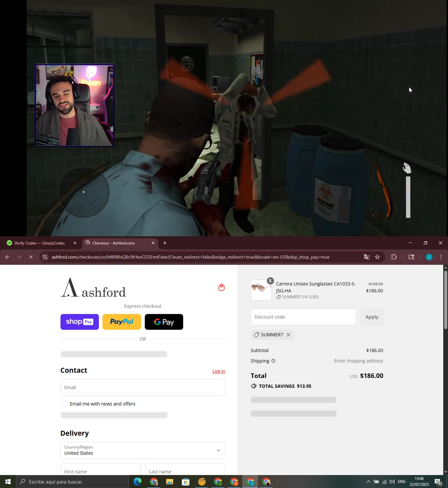
Task: Go back to the previous page
Action: [x=7, y=257]
